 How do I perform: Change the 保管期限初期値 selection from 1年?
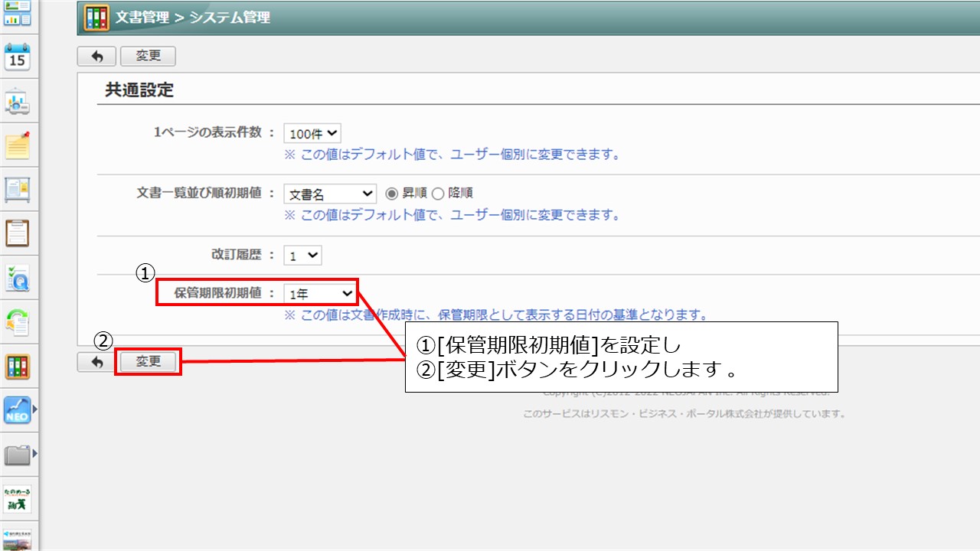pyautogui.click(x=319, y=292)
